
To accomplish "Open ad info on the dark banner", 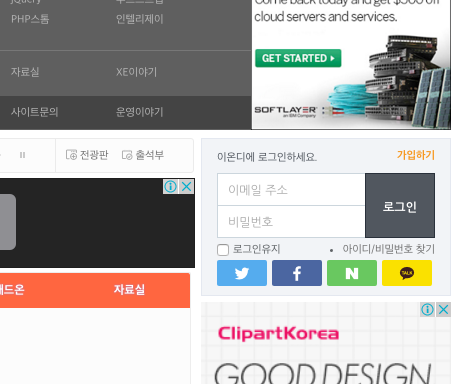I will 171,187.
